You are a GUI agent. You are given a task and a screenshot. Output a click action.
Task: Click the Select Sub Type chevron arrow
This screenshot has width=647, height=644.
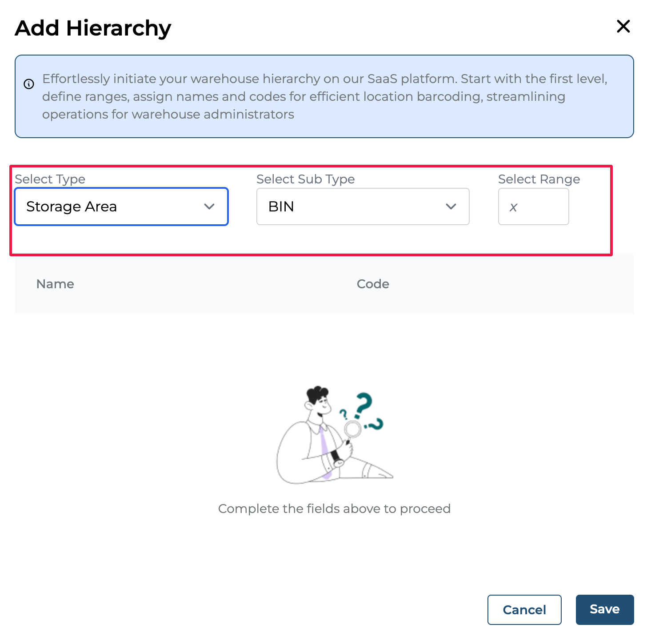pyautogui.click(x=451, y=207)
